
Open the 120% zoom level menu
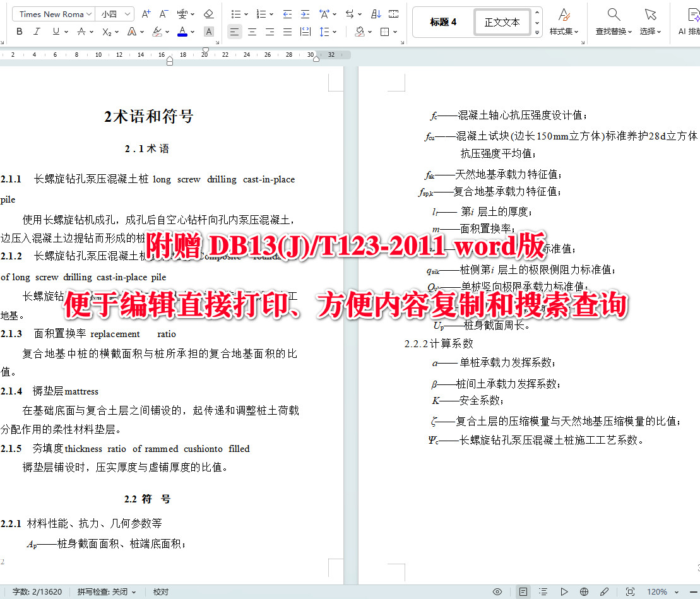[x=663, y=592]
